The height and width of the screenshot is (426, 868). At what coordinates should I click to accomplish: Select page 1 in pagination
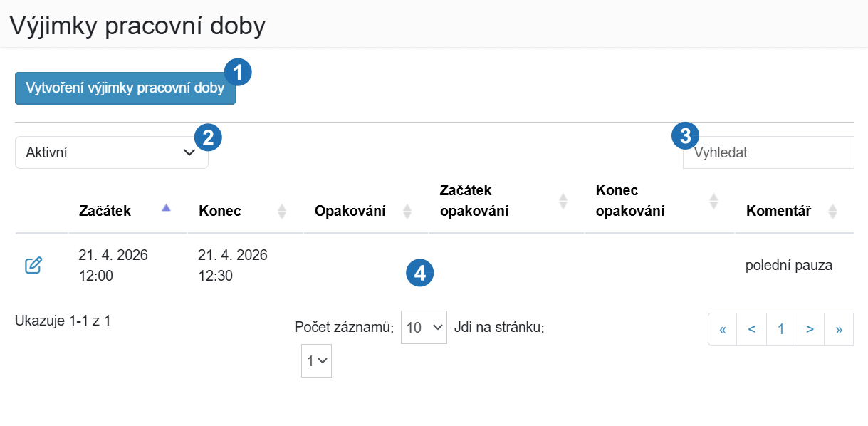781,329
